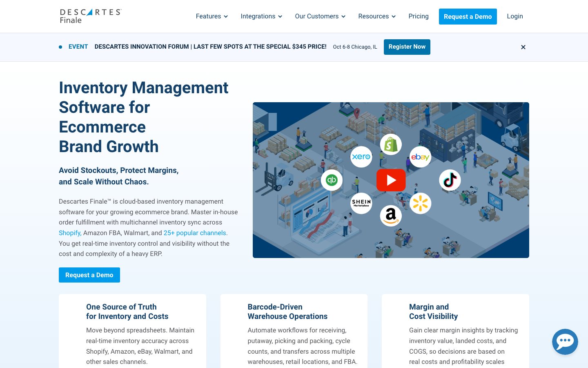Go to the Pricing page

pos(419,16)
